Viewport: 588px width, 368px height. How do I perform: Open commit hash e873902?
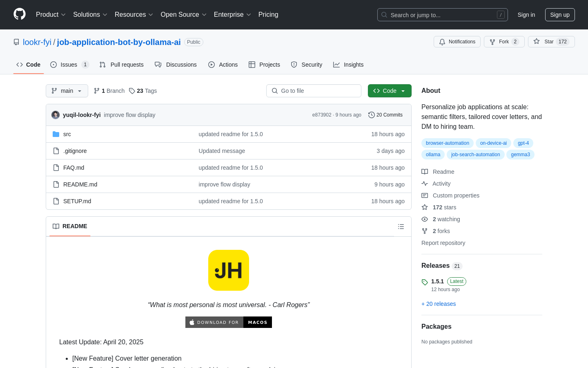point(322,115)
